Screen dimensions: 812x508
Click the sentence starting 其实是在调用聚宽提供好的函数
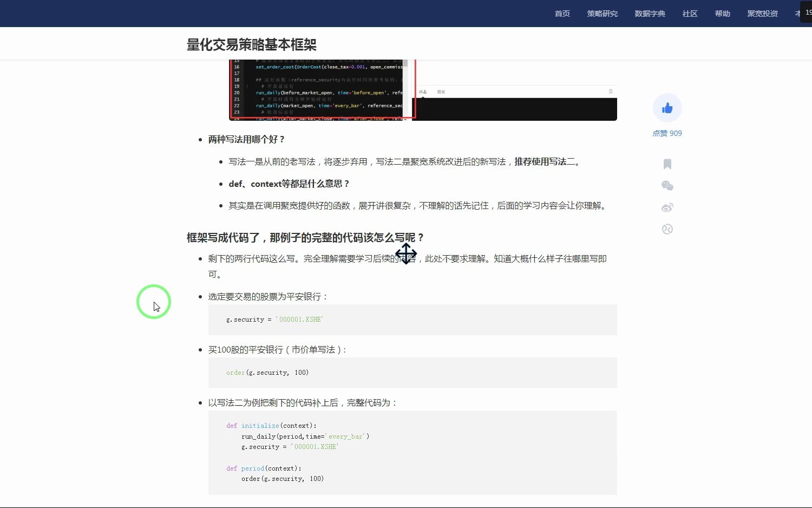(x=418, y=205)
